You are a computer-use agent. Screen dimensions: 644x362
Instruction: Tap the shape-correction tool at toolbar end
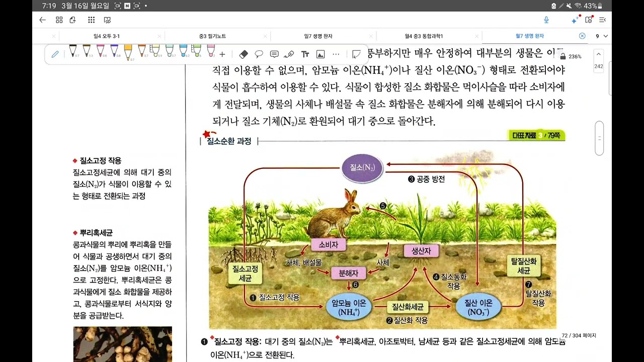(357, 54)
